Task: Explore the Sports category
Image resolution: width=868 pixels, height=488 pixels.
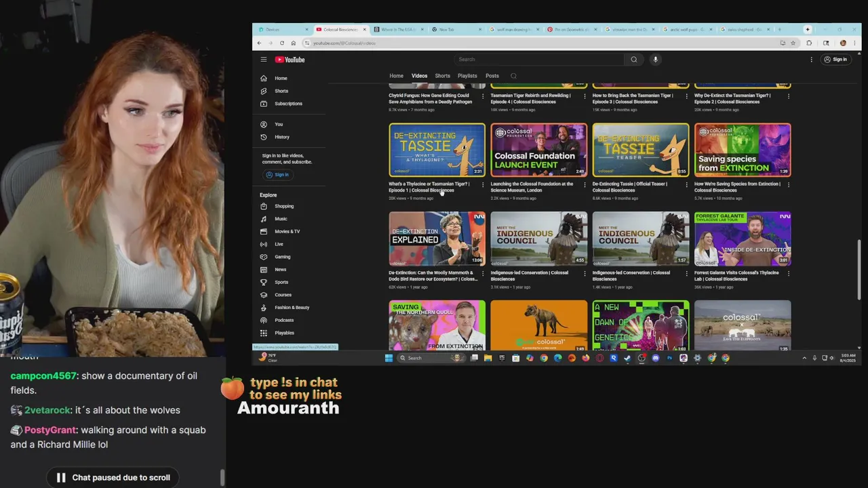Action: 281,282
